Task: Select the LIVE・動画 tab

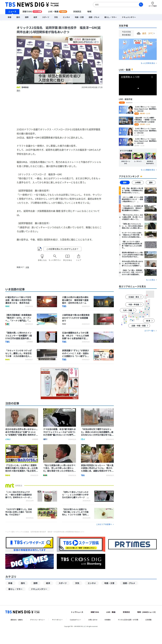Action: click(57, 11)
